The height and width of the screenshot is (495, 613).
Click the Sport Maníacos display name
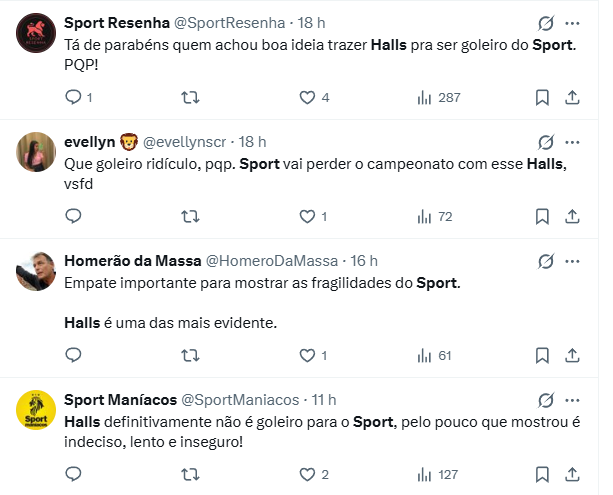(x=118, y=400)
